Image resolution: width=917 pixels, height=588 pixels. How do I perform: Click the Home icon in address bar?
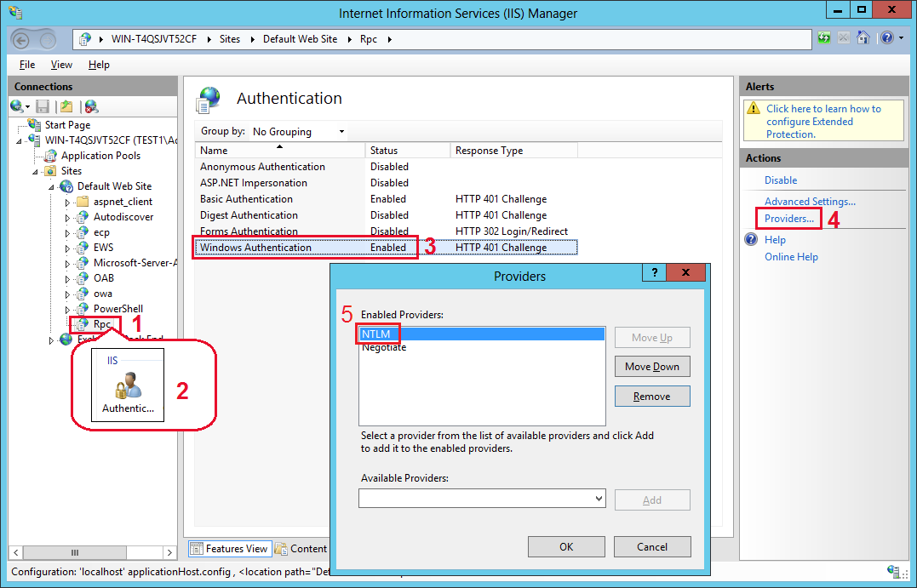click(863, 38)
